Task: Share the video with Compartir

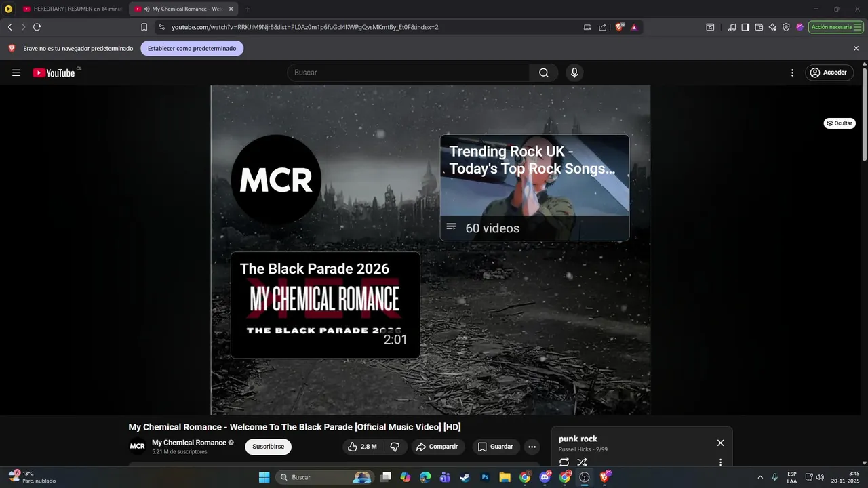Action: tap(437, 447)
